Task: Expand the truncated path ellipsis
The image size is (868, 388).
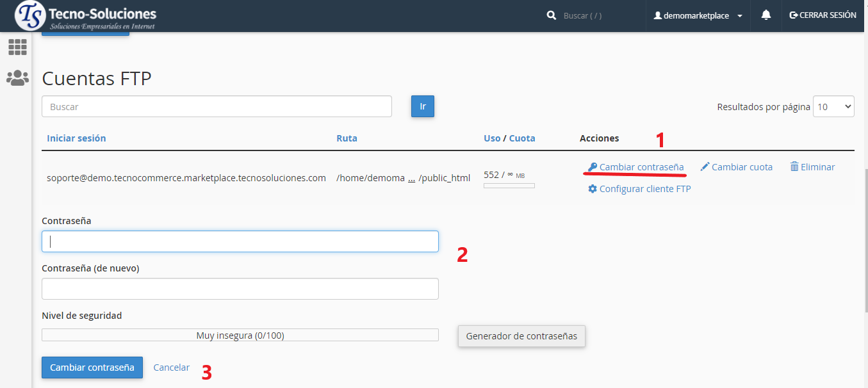Action: [411, 178]
